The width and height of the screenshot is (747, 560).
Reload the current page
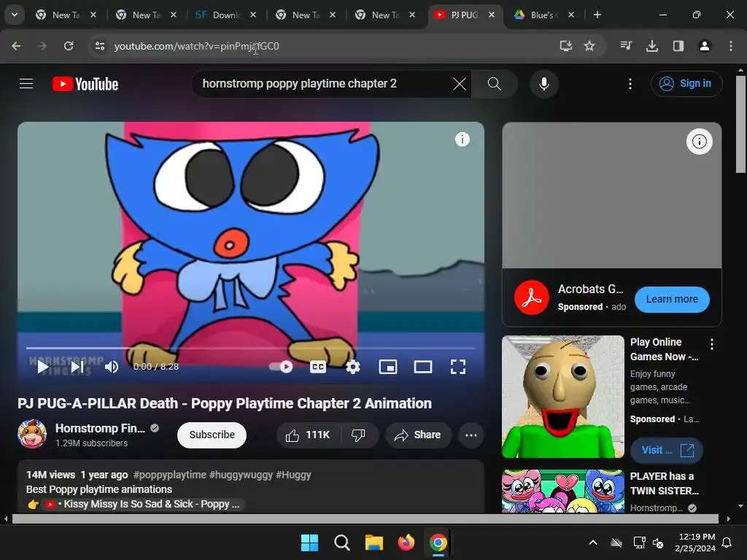click(x=69, y=46)
